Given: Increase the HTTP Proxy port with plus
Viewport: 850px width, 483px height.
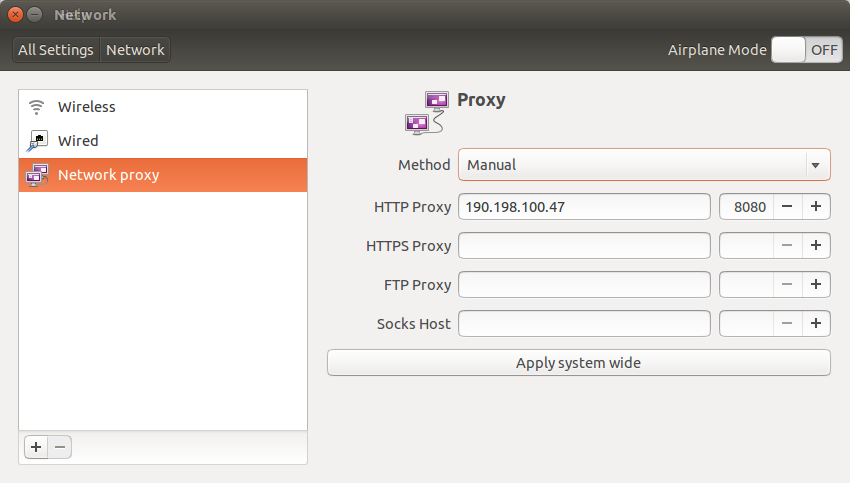Looking at the screenshot, I should (x=816, y=207).
